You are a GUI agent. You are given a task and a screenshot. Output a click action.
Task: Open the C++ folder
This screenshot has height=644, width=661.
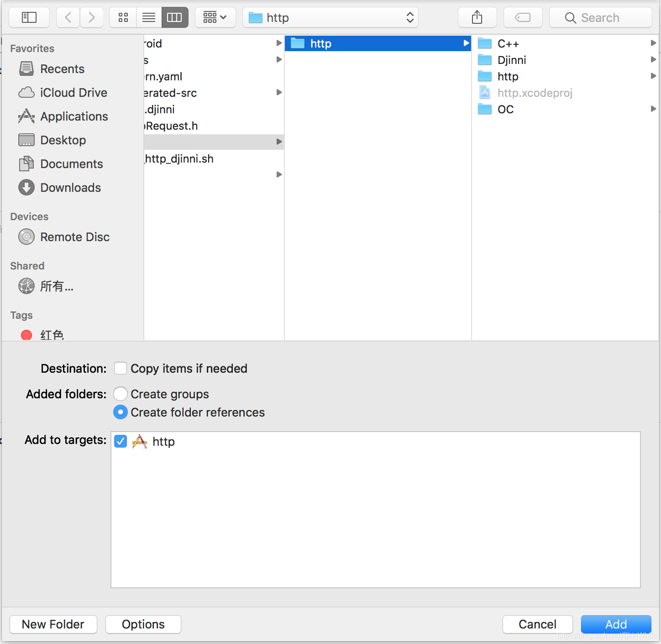pos(565,43)
